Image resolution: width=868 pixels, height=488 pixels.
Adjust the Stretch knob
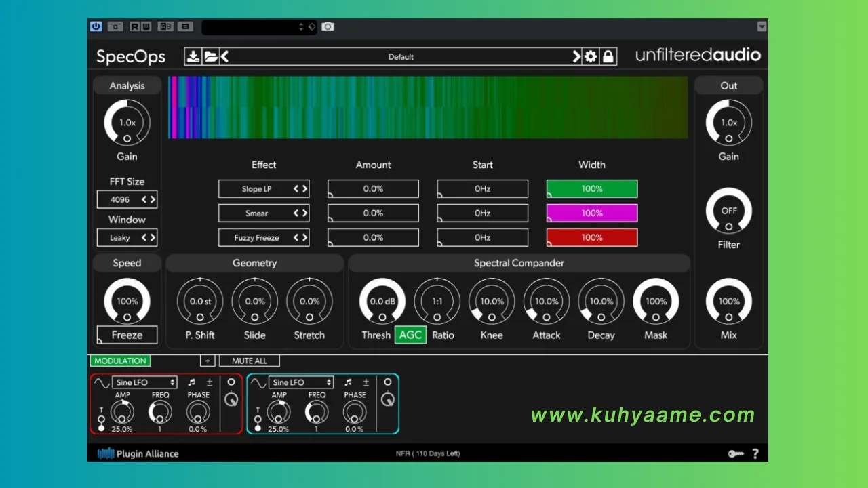tap(309, 301)
